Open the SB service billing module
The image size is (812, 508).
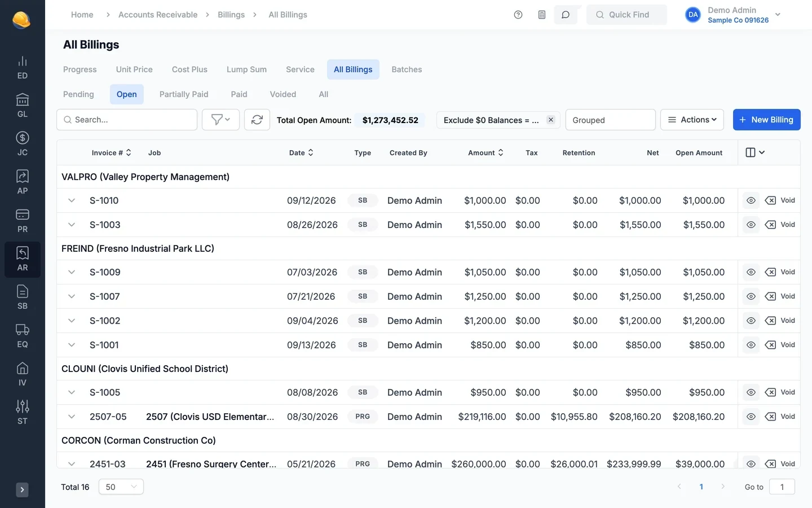23,298
